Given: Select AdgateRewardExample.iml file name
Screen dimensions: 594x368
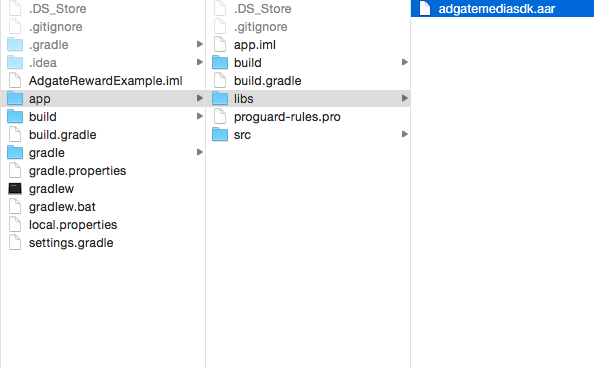Looking at the screenshot, I should [105, 81].
